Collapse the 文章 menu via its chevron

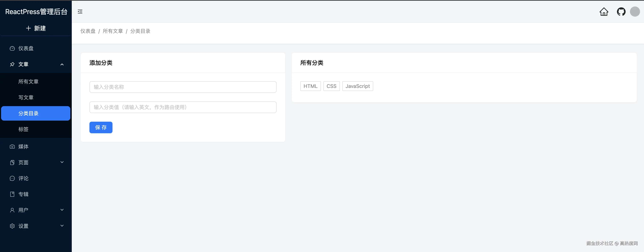click(62, 64)
